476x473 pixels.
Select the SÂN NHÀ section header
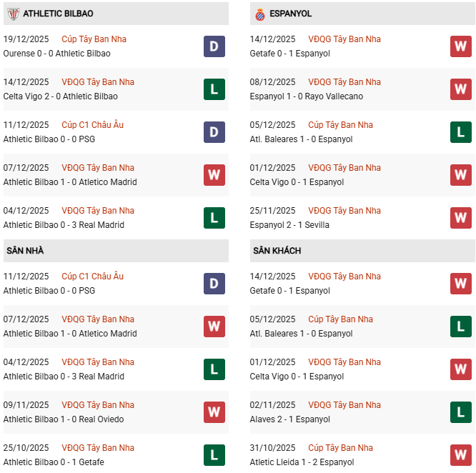click(25, 251)
